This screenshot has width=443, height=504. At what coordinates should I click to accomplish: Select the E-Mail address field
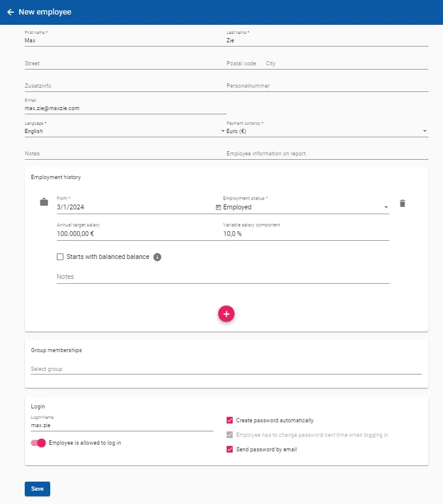(x=91, y=108)
